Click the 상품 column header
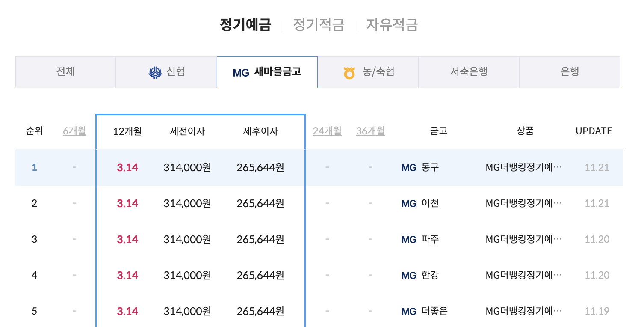Screen dimensions: 644x327 point(525,131)
